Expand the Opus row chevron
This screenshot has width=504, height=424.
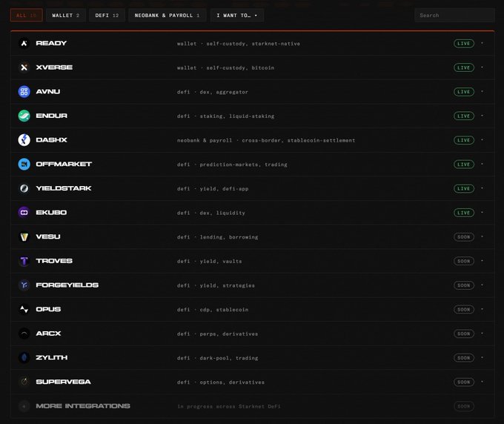(482, 309)
